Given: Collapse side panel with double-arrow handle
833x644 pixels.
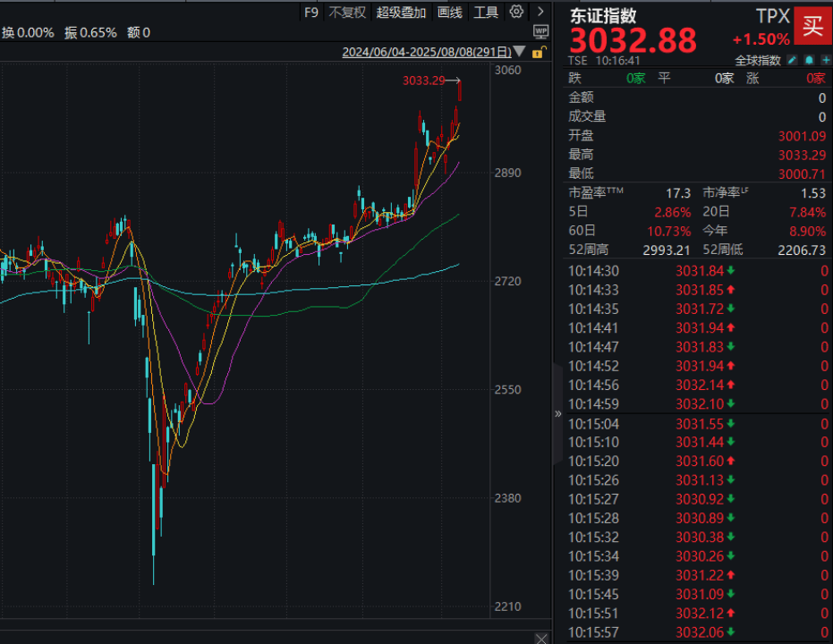Looking at the screenshot, I should tap(557, 413).
